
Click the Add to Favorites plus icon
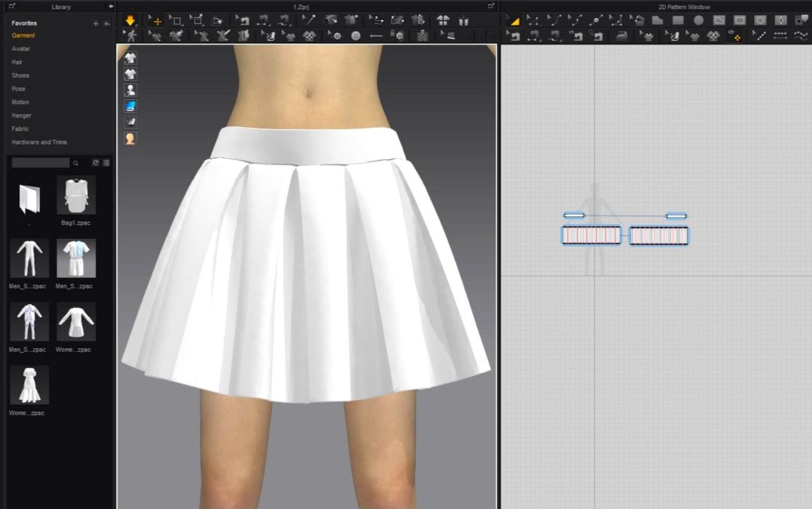(95, 23)
